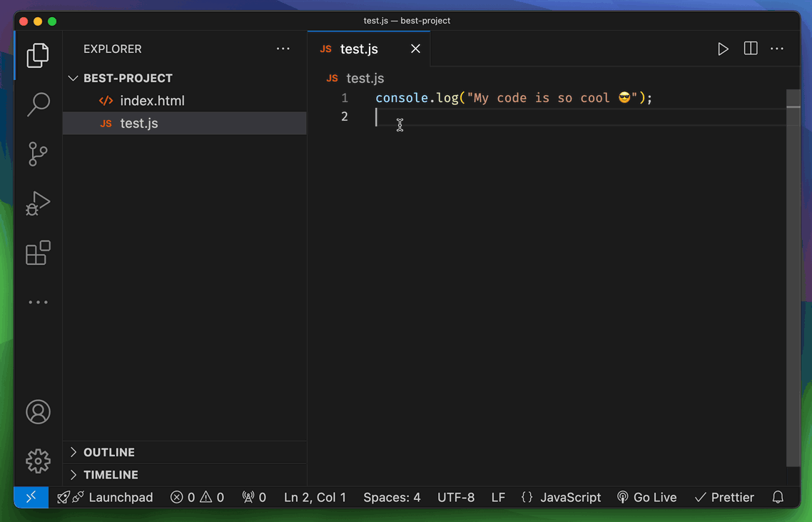The image size is (812, 522).
Task: Collapse the BEST-PROJECT folder
Action: tap(185, 79)
